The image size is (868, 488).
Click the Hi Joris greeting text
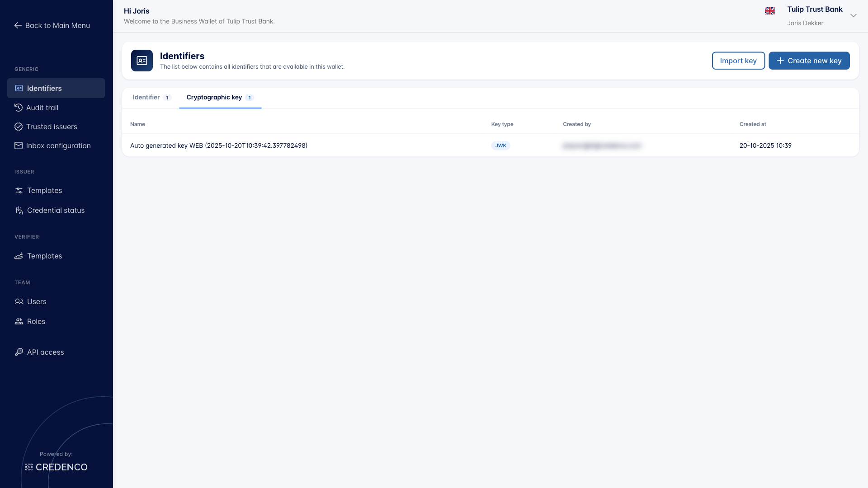point(137,11)
